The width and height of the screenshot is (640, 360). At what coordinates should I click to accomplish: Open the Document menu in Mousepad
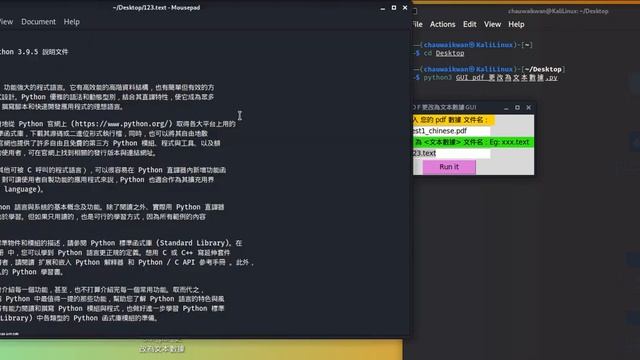(38, 22)
